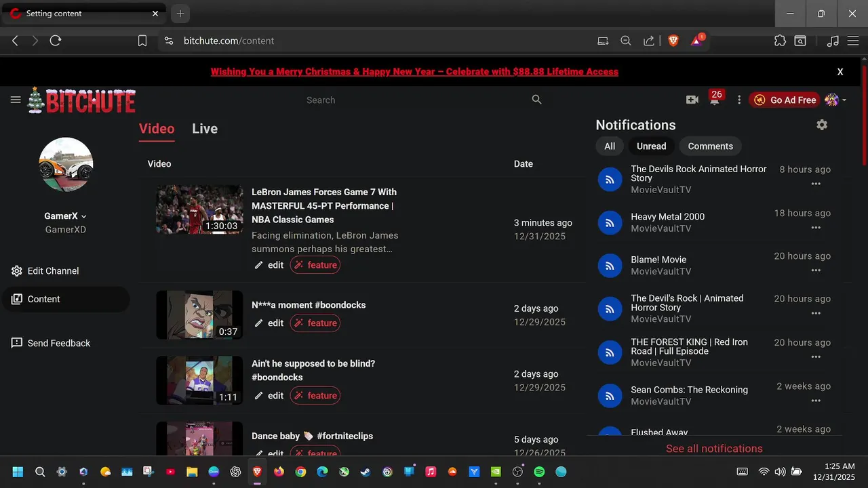Reload the page
Viewport: 868px width, 488px height.
pyautogui.click(x=56, y=41)
